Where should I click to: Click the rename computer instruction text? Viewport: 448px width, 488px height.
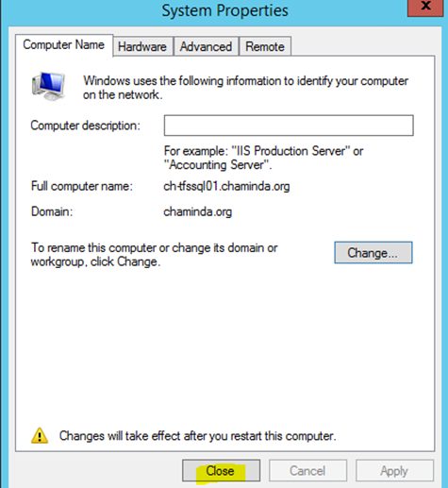154,255
